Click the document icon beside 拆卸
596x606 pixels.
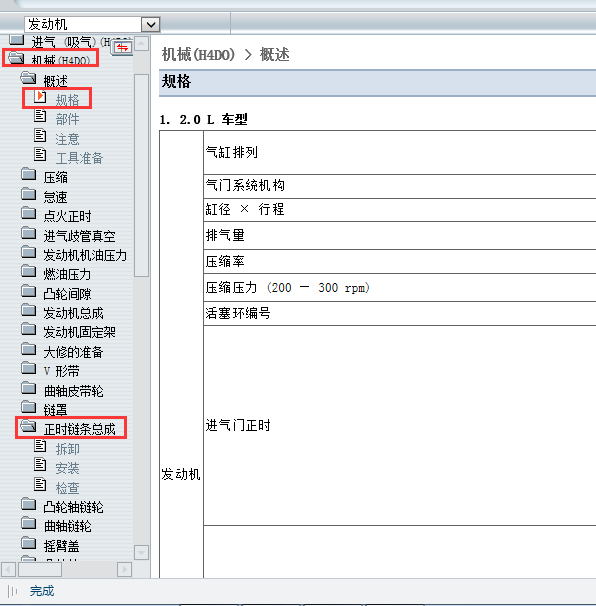[40, 446]
